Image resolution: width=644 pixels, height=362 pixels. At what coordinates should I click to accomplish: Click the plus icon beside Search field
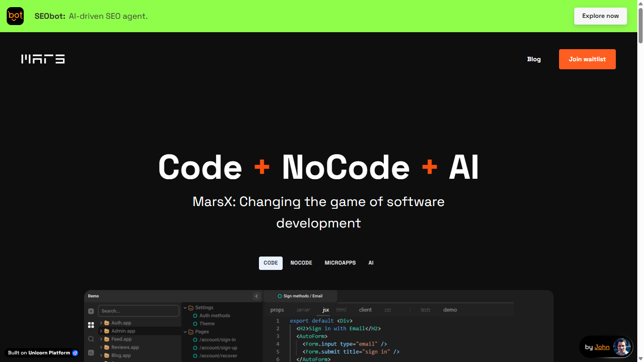91,311
